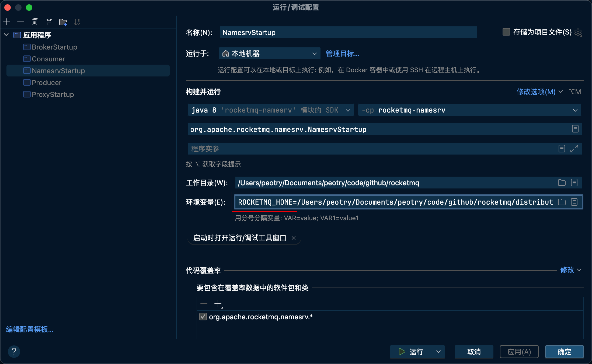The width and height of the screenshot is (592, 364).
Task: Click the 取消 button
Action: [474, 352]
